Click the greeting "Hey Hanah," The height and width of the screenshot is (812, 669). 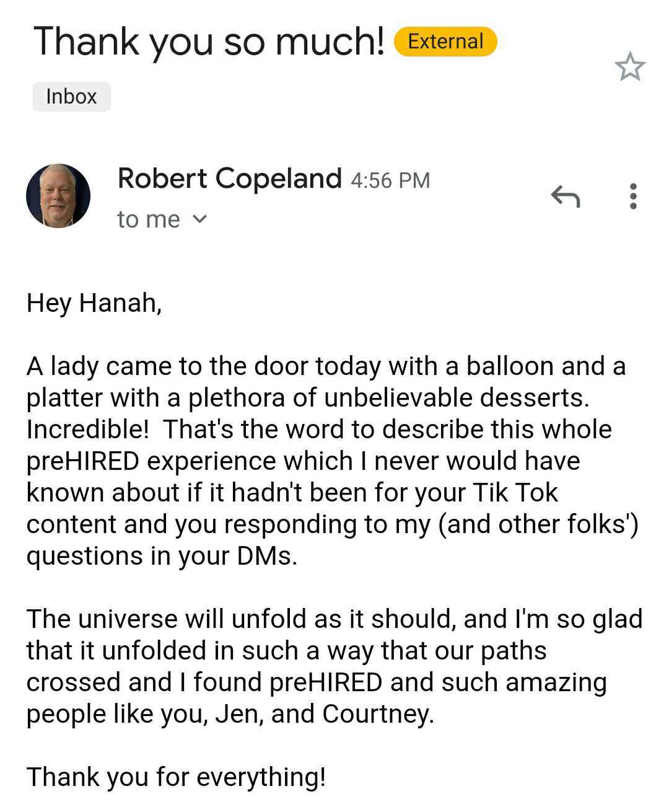point(94,302)
